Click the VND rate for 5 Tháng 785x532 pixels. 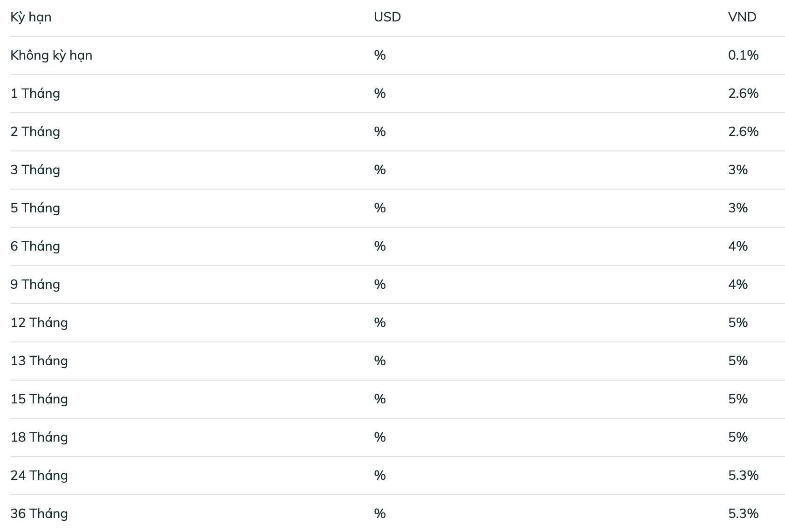click(738, 208)
